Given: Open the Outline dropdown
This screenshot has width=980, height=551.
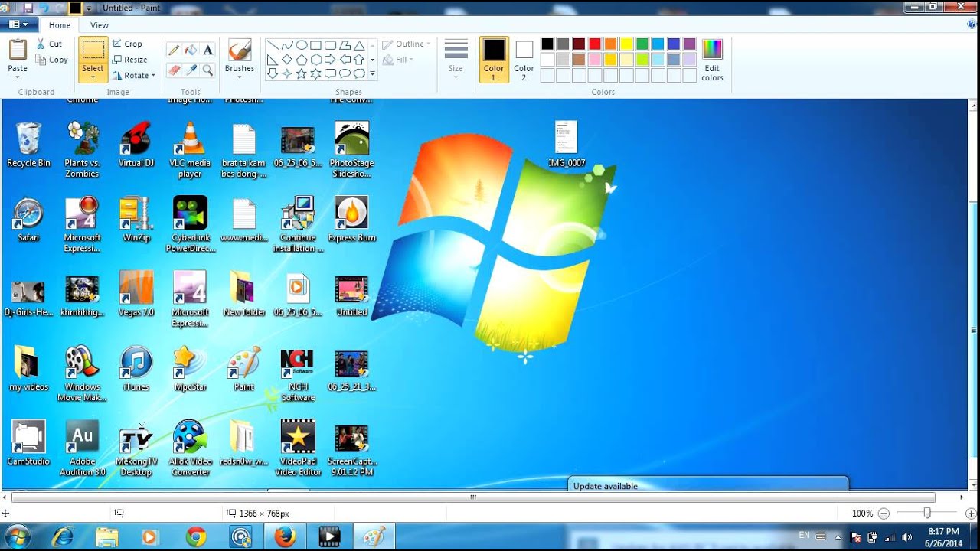Looking at the screenshot, I should click(407, 44).
